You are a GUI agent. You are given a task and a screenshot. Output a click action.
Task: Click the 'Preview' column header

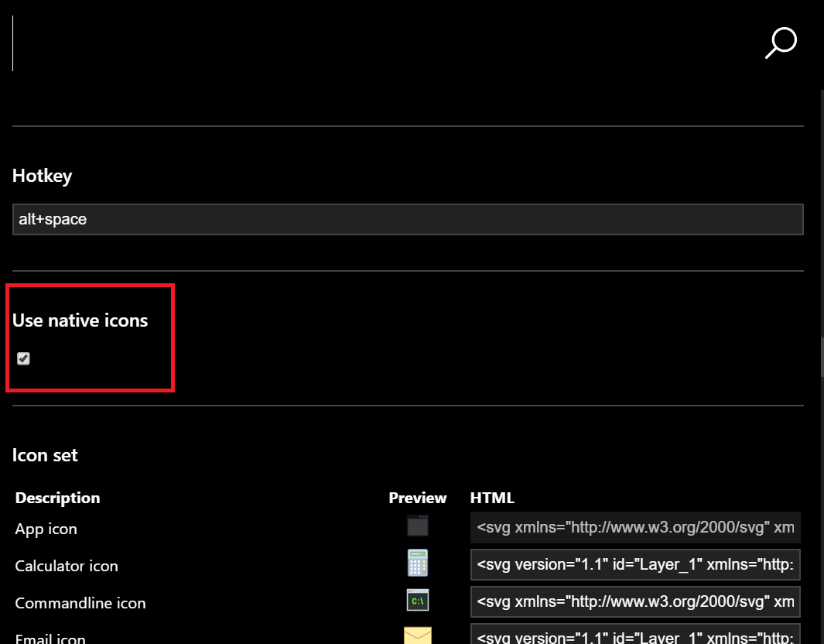click(x=418, y=498)
